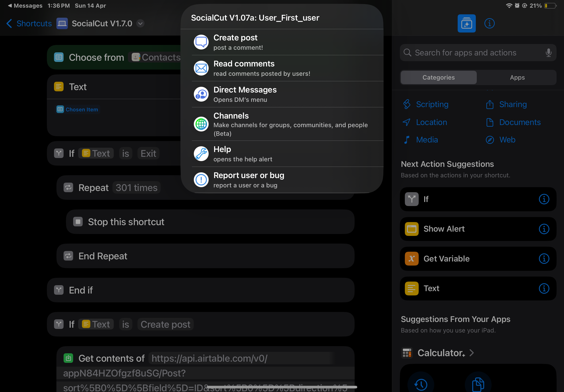564x392 pixels.
Task: Click the Scripting category icon
Action: coord(407,104)
